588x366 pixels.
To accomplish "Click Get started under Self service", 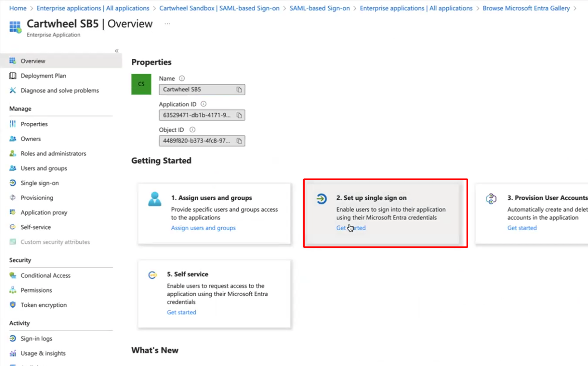I will 181,312.
